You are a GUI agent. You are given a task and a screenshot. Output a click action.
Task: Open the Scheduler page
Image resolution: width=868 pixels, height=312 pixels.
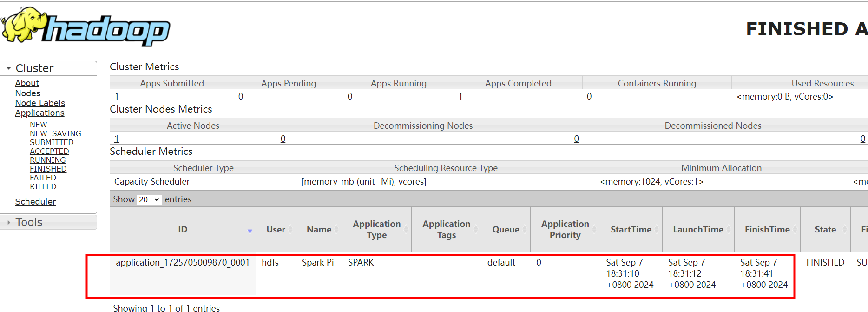pos(35,202)
